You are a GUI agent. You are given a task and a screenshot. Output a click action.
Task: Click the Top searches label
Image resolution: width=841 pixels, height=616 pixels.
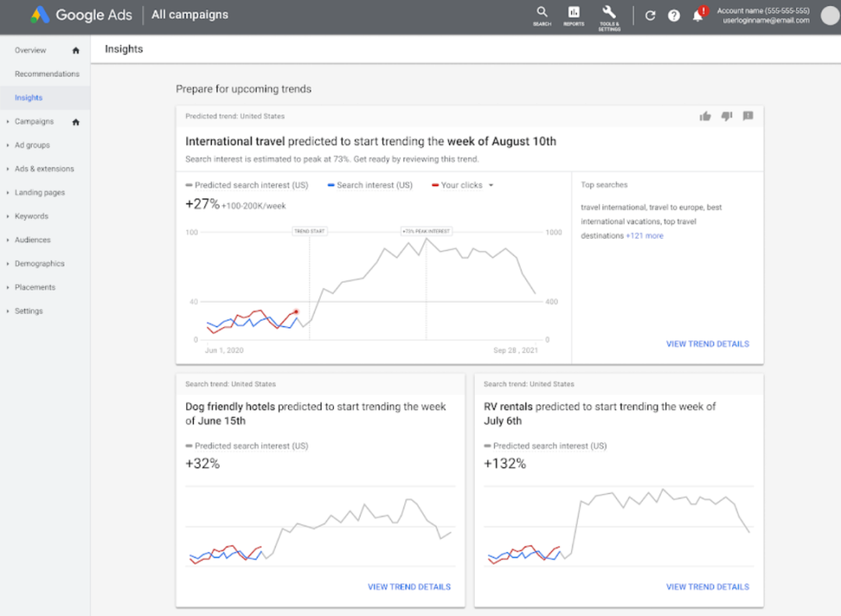point(604,185)
